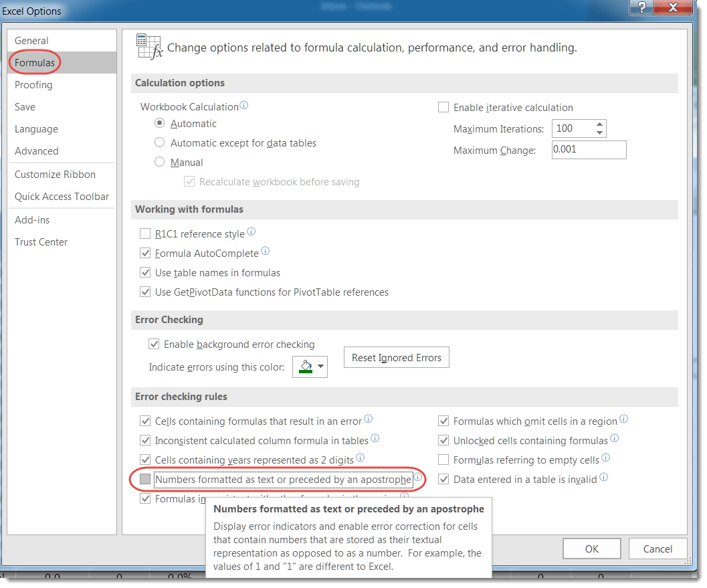
Task: Increase Maximum Iterations with up arrow
Action: point(599,124)
